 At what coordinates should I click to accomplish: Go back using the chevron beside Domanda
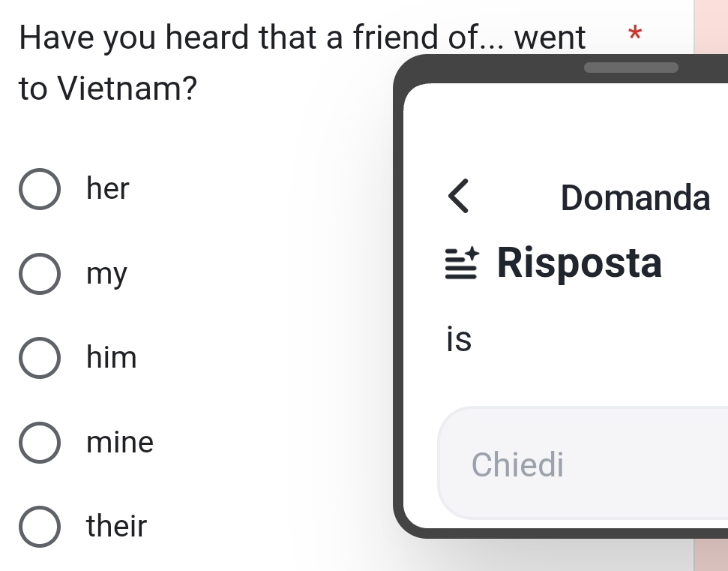coord(458,196)
